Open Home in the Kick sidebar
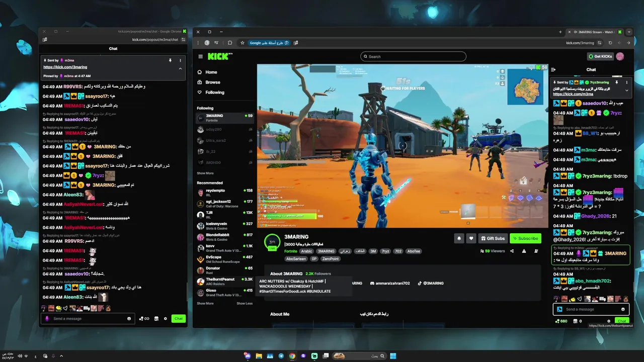Image resolution: width=644 pixels, height=362 pixels. 207,72
